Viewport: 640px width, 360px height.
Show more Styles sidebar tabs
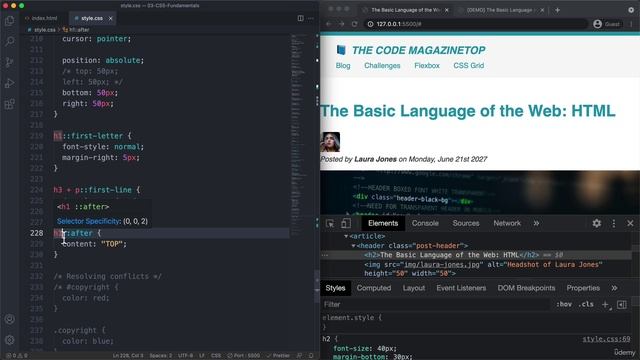pos(614,288)
